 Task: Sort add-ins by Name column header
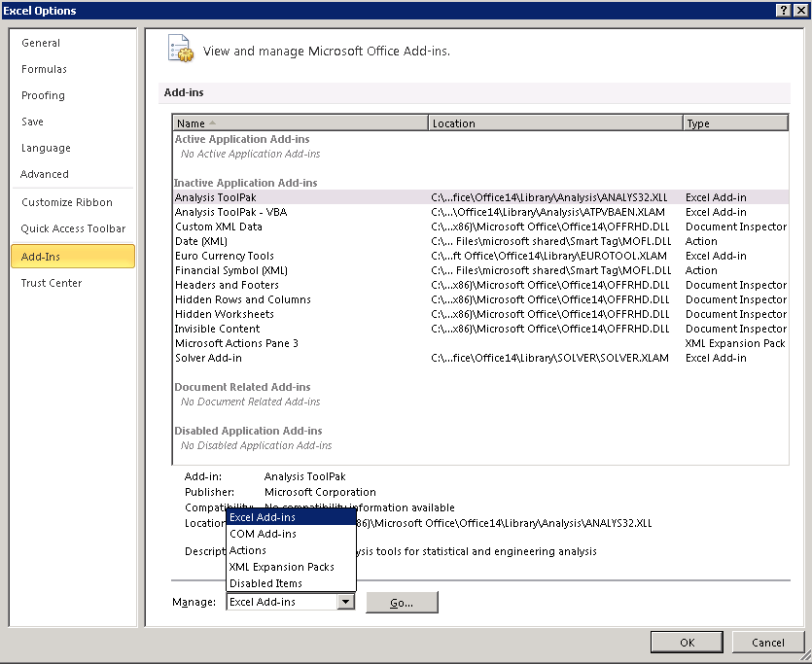(300, 123)
